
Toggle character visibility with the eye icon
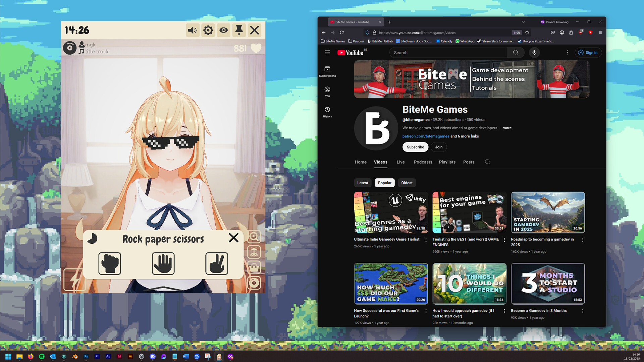pyautogui.click(x=223, y=30)
